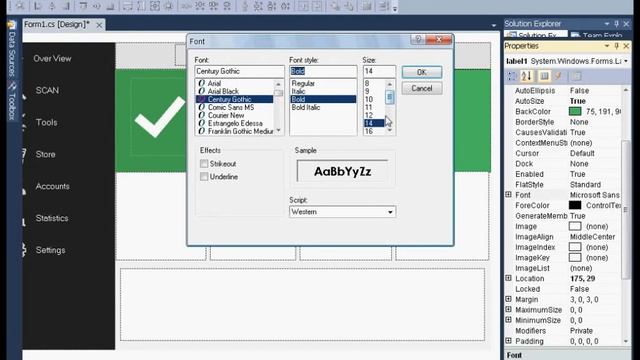Click the Align Middles layout icon
The height and width of the screenshot is (360, 640).
point(97,6)
